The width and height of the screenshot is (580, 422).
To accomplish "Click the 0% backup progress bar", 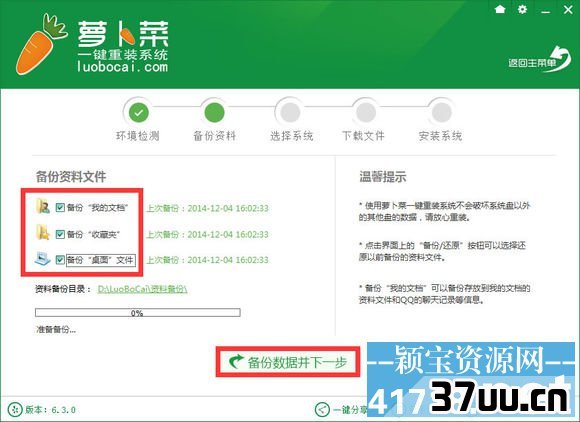I will coord(138,313).
